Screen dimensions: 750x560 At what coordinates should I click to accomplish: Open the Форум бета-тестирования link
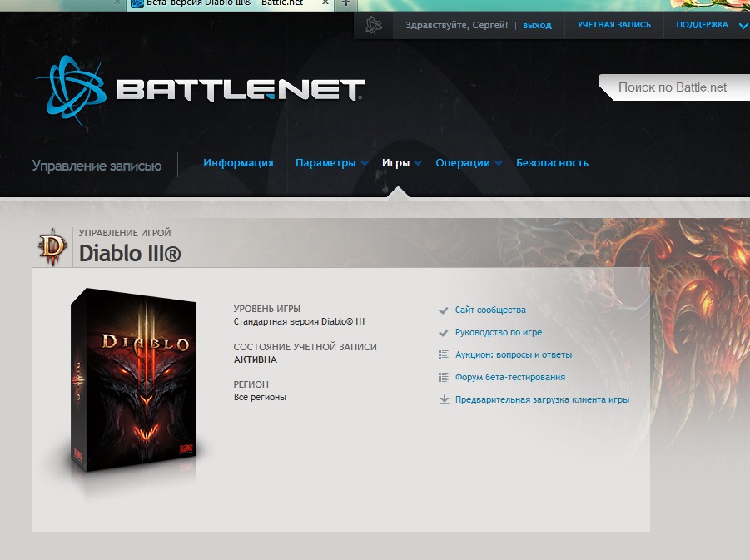[510, 377]
